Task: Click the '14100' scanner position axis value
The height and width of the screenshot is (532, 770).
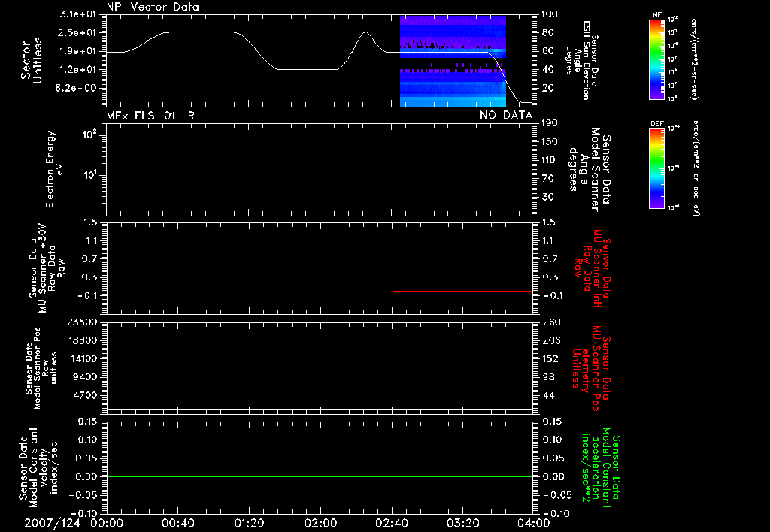Action: 81,358
